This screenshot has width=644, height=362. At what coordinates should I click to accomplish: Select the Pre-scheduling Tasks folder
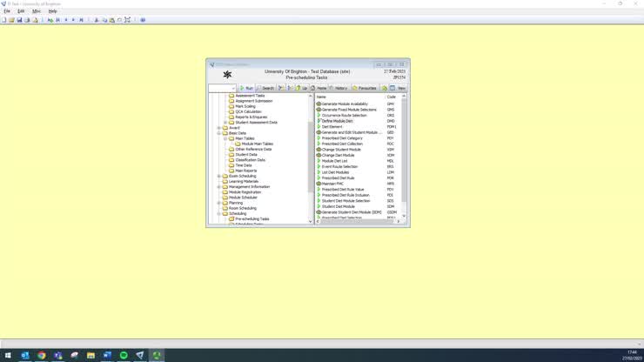point(252,219)
